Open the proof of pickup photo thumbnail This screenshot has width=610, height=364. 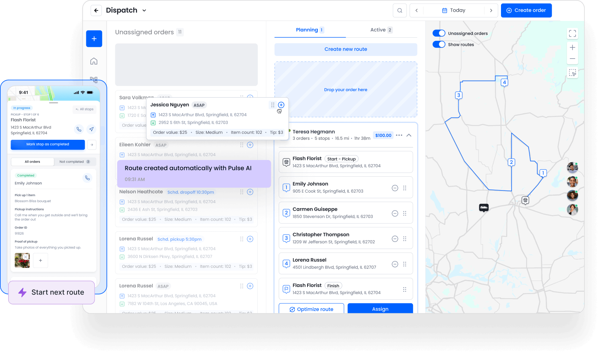[22, 260]
